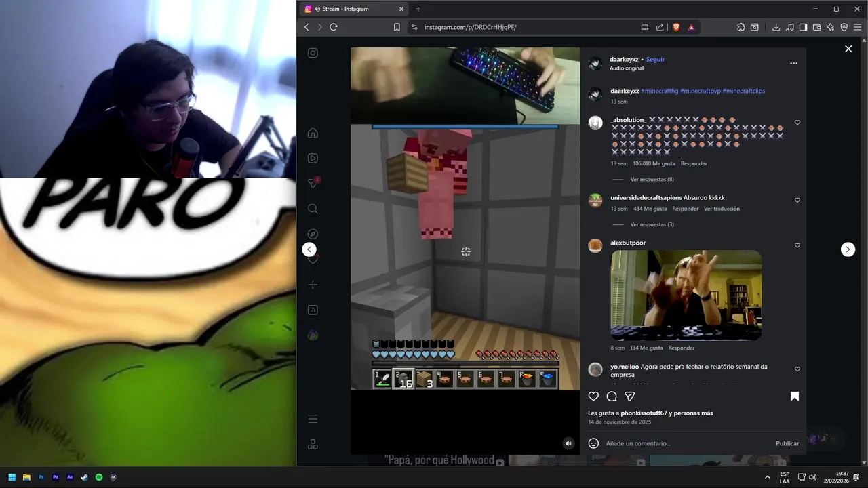
Task: Bookmark this page in the toolbar
Action: click(x=397, y=27)
